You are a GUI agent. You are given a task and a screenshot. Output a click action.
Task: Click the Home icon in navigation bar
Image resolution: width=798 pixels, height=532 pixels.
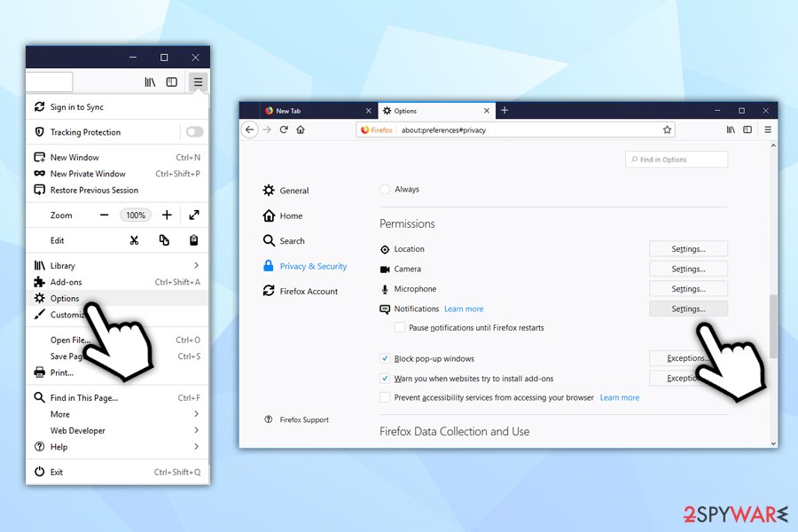pos(301,129)
